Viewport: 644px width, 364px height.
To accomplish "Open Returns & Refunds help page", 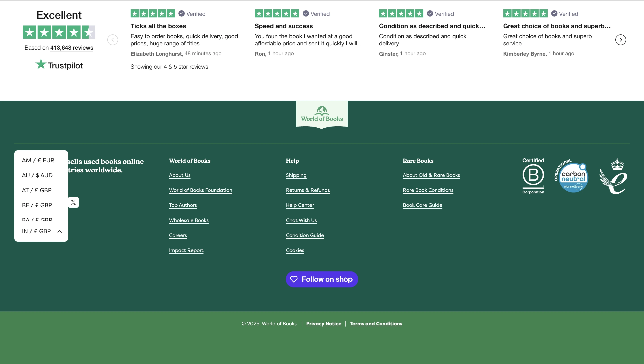I will pyautogui.click(x=307, y=190).
